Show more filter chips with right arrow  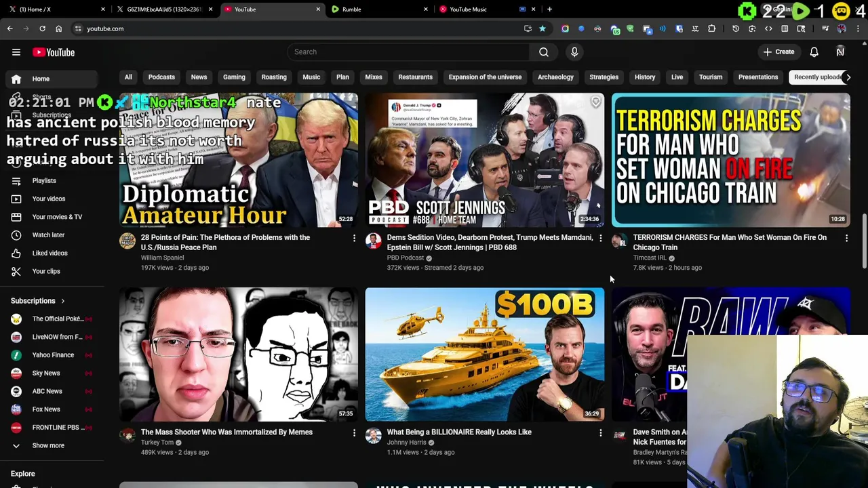(x=848, y=77)
